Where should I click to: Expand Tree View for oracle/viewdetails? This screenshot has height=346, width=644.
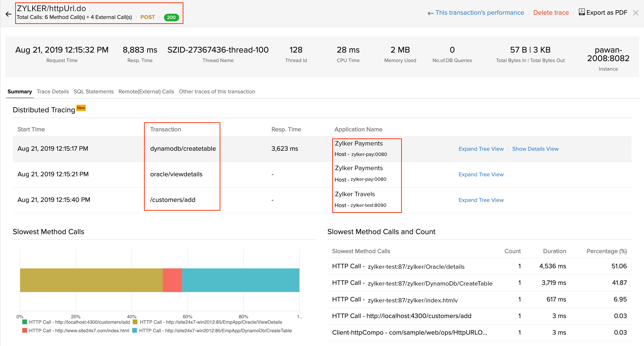(x=481, y=174)
